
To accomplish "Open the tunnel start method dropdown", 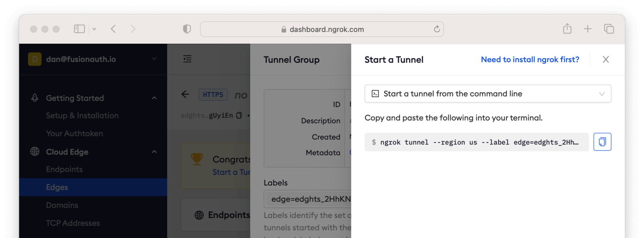I will click(x=488, y=94).
